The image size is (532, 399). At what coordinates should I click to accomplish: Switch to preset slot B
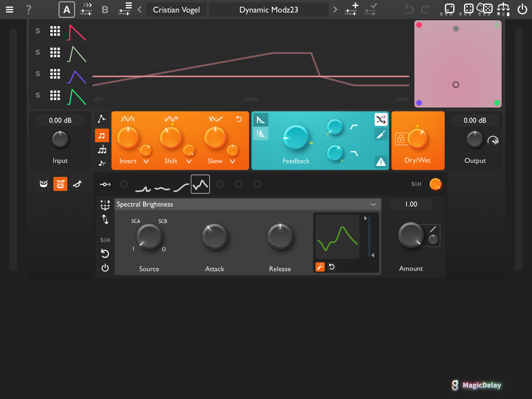105,10
